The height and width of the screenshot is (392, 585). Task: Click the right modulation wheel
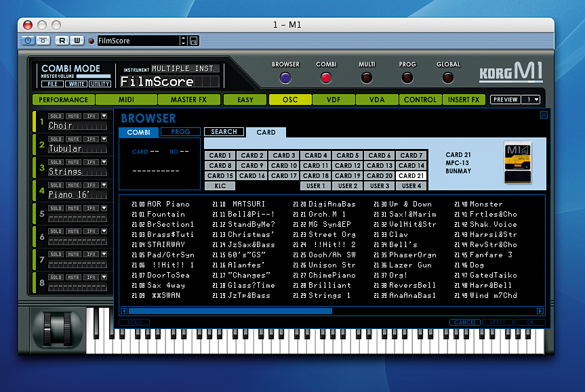pos(67,328)
